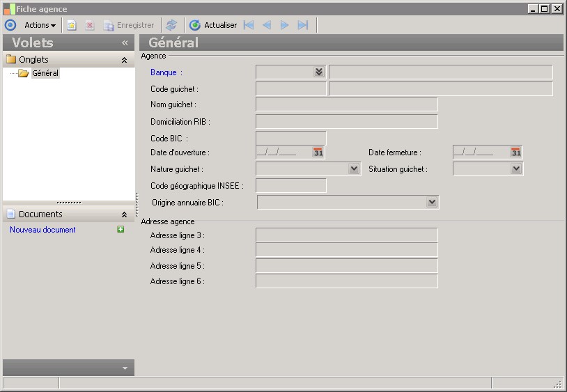
Task: Open the Date d'ouverture calendar picker
Action: 318,152
